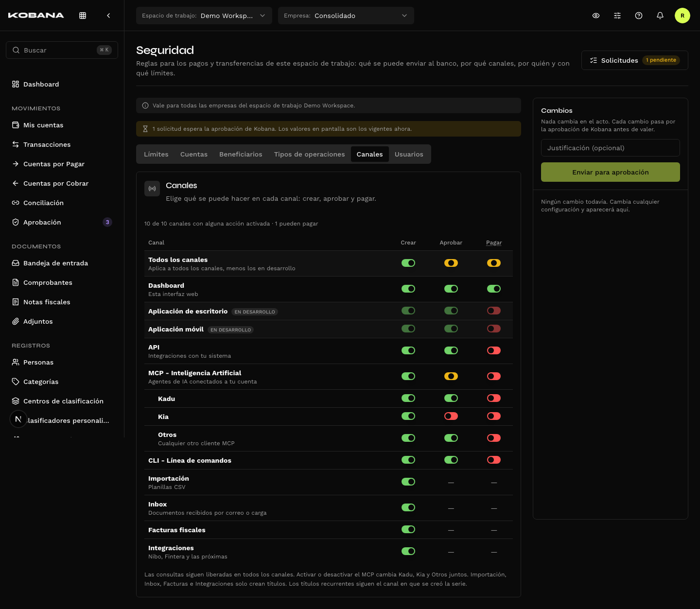Toggle Aprobar for MCP - Inteligencia Artificial
Image resolution: width=700 pixels, height=609 pixels.
click(451, 376)
